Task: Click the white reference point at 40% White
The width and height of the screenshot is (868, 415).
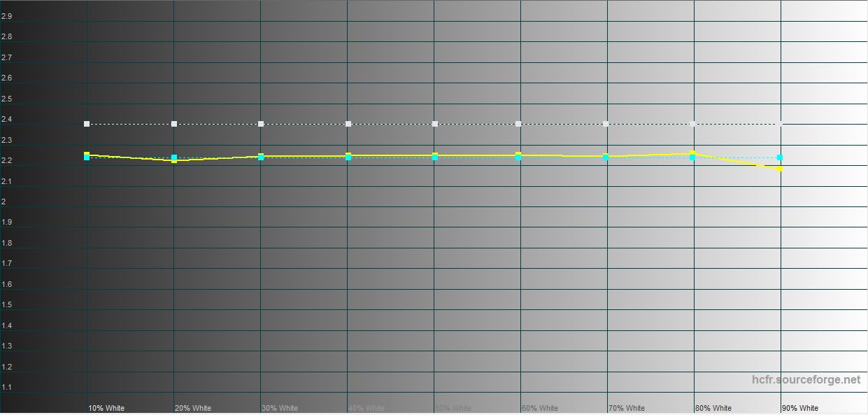Action: (348, 124)
